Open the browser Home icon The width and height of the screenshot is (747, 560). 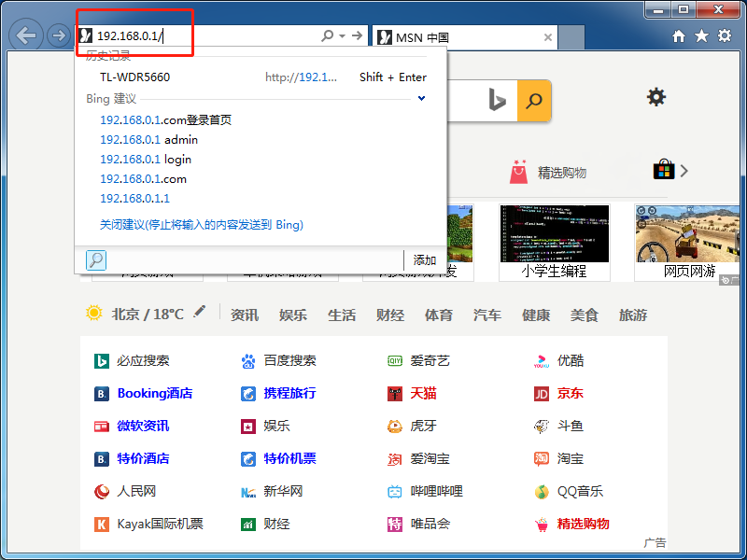[x=679, y=35]
